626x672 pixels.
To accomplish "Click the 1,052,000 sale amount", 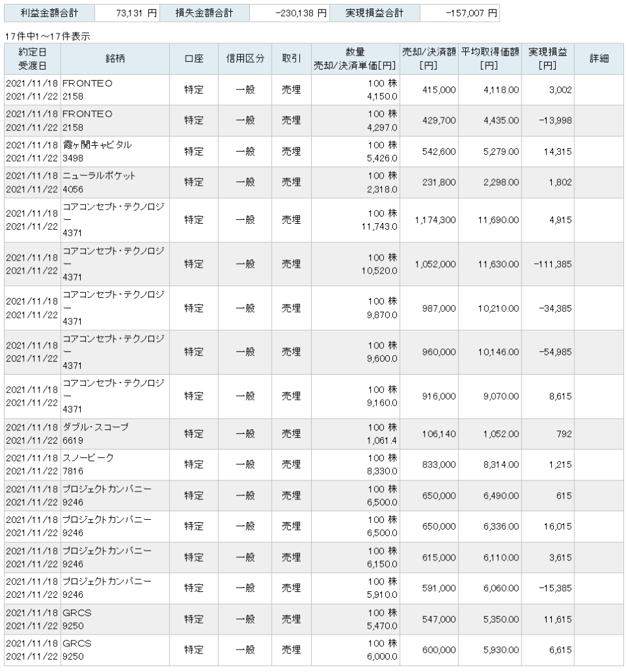I will point(435,264).
